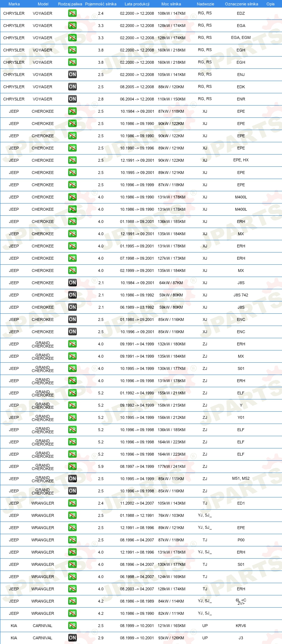Image resolution: width=282 pixels, height=644 pixels.
Task: Click the petrol icon in Voyager EGA, EGM row
Action: pyautogui.click(x=72, y=38)
